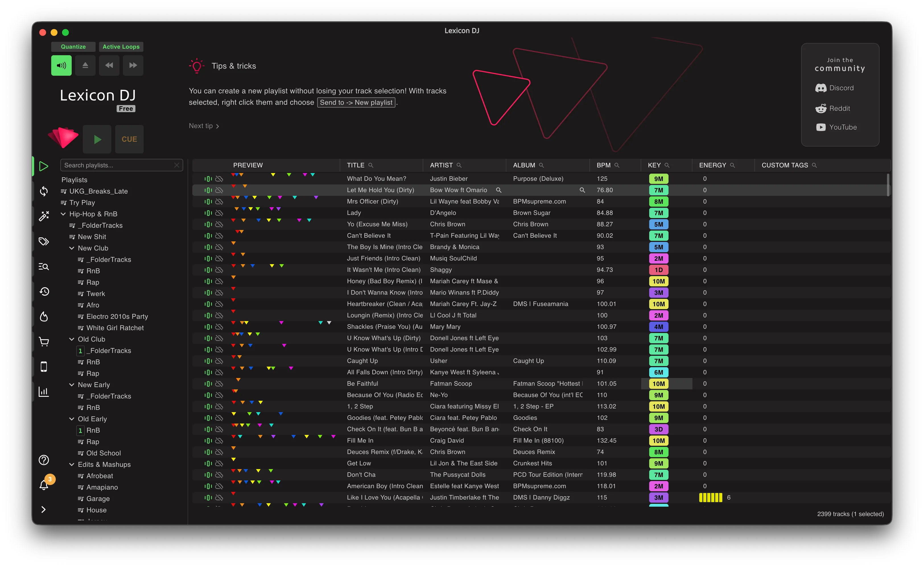
Task: Sort by the KEY column header
Action: click(x=654, y=165)
